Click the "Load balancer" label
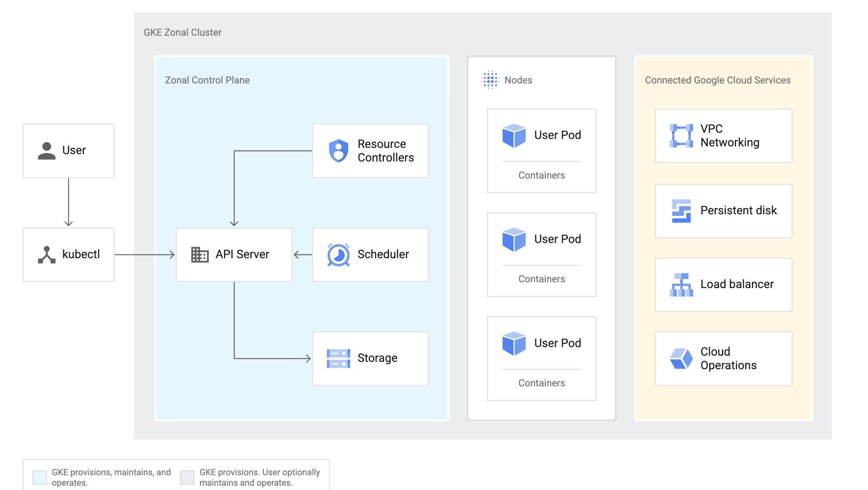This screenshot has height=490, width=868. tap(737, 284)
